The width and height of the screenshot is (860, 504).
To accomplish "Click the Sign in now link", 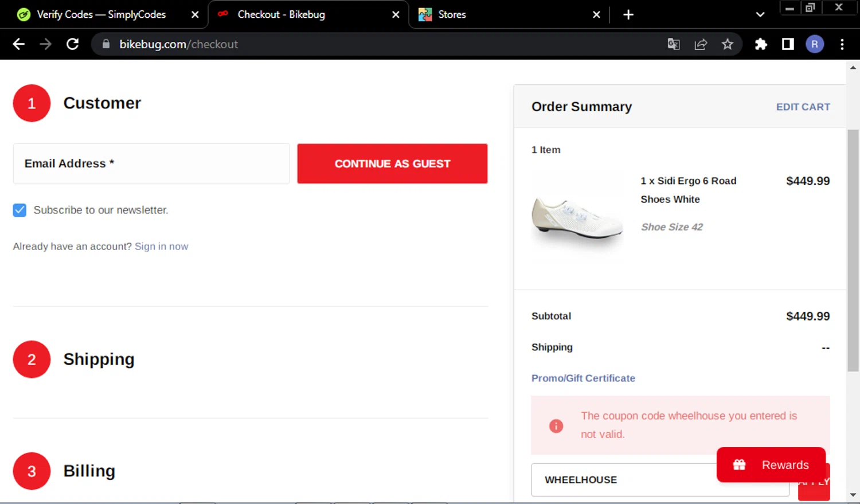I will pyautogui.click(x=161, y=246).
